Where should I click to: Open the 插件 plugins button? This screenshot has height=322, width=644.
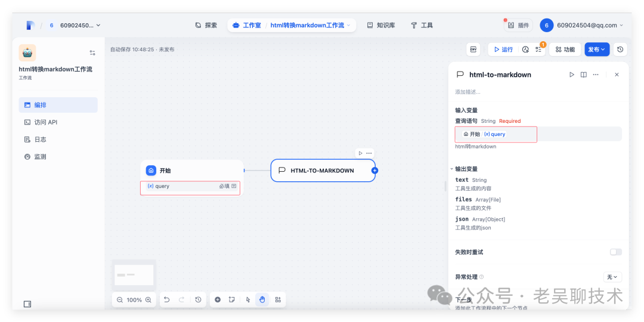pyautogui.click(x=518, y=26)
